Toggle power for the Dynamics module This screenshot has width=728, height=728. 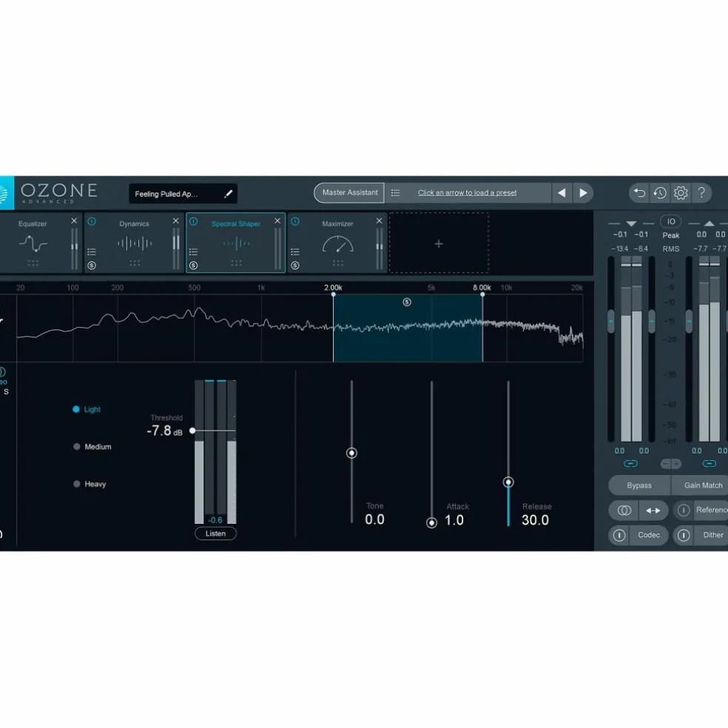[92, 221]
